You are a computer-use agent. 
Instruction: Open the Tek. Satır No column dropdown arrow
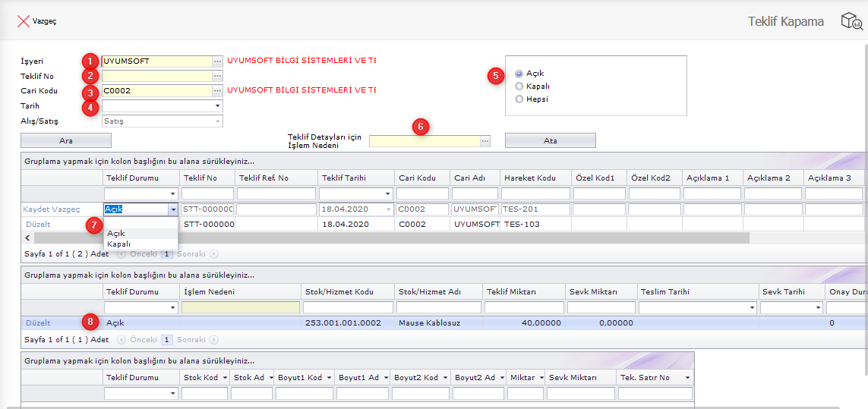687,377
